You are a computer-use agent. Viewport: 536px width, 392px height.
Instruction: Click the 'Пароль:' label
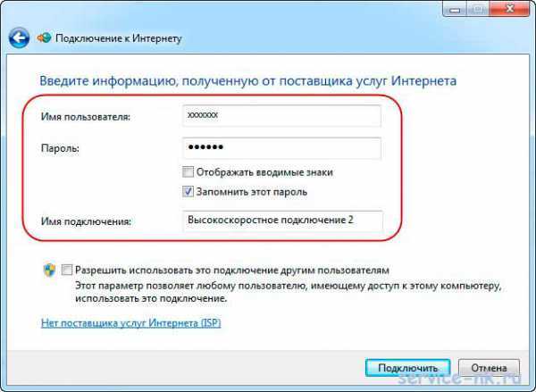coord(60,148)
